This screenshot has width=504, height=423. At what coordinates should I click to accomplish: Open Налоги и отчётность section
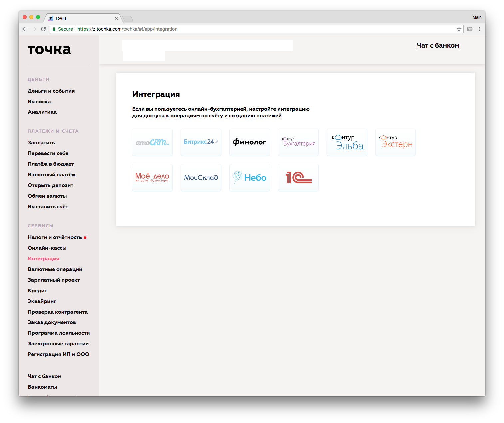(x=55, y=237)
